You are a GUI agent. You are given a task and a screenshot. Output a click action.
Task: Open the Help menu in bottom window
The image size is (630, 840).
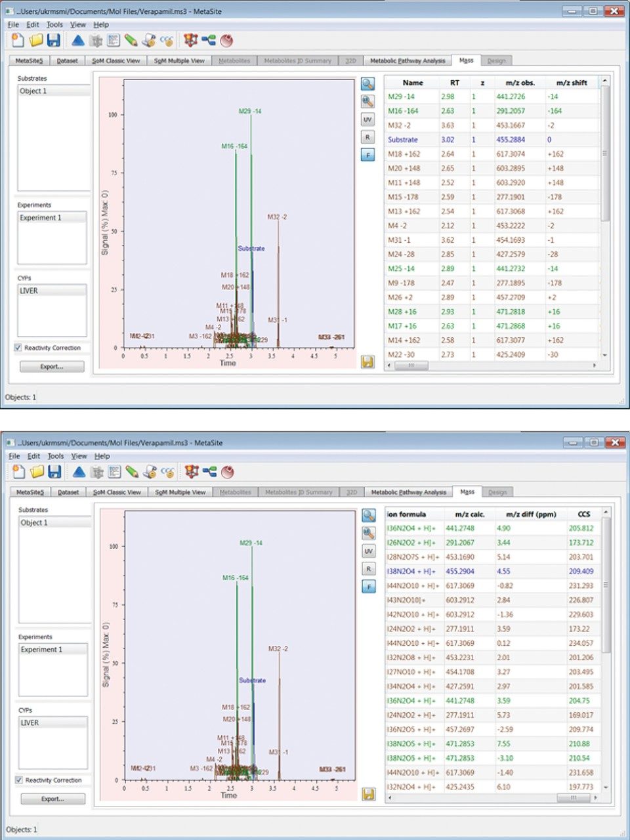point(102,456)
